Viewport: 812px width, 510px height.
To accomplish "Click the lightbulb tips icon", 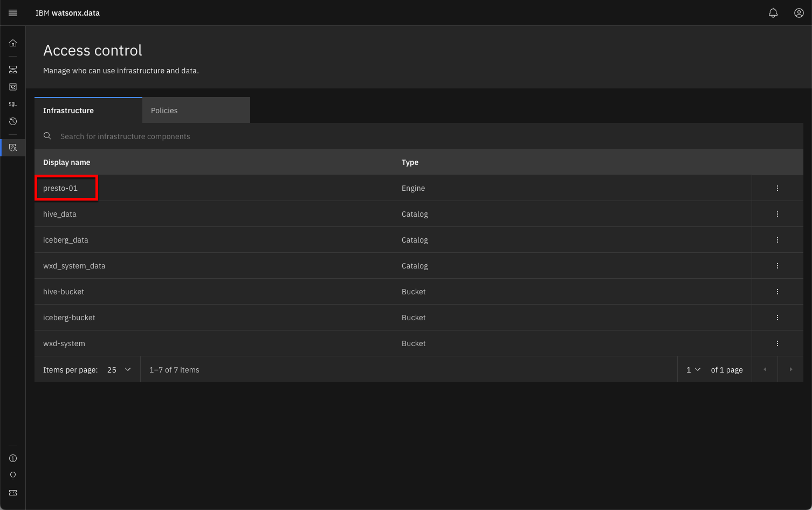I will click(x=13, y=475).
